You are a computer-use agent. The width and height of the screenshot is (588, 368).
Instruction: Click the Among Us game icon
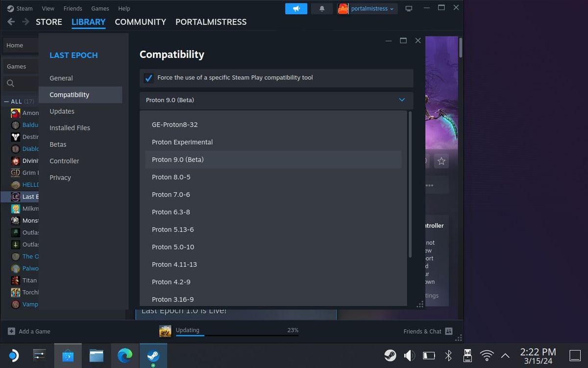[x=15, y=113]
